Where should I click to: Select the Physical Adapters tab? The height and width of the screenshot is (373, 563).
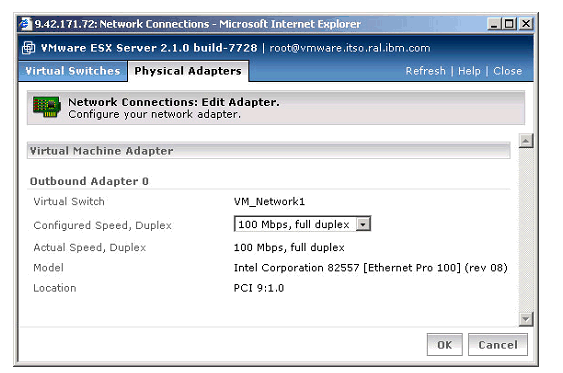[188, 71]
